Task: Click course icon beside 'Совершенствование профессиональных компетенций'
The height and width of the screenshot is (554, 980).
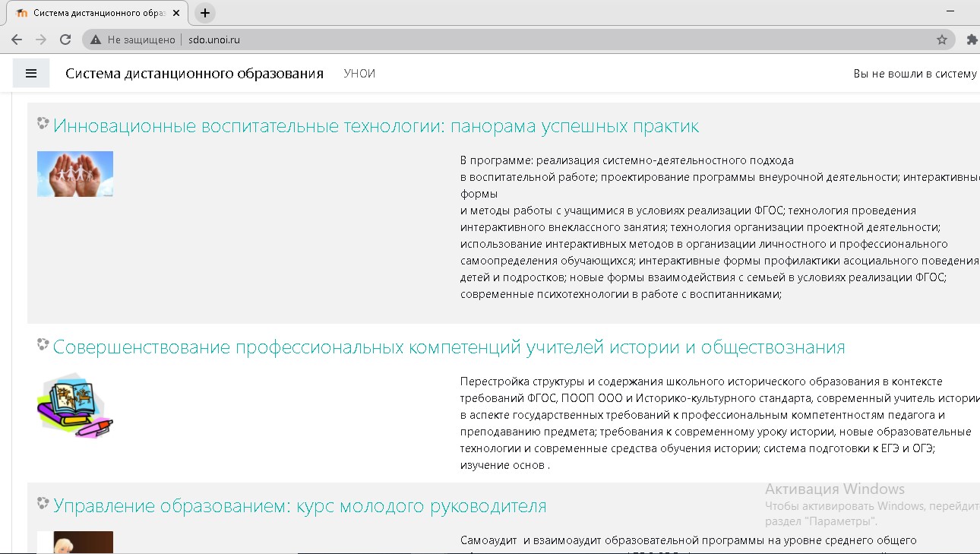Action: pos(43,345)
